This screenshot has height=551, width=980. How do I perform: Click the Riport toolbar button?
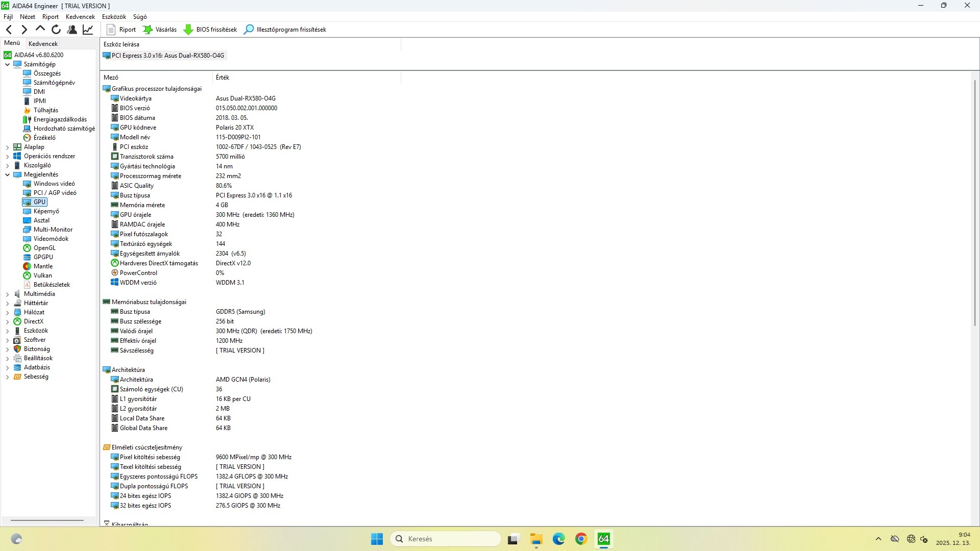(x=121, y=30)
